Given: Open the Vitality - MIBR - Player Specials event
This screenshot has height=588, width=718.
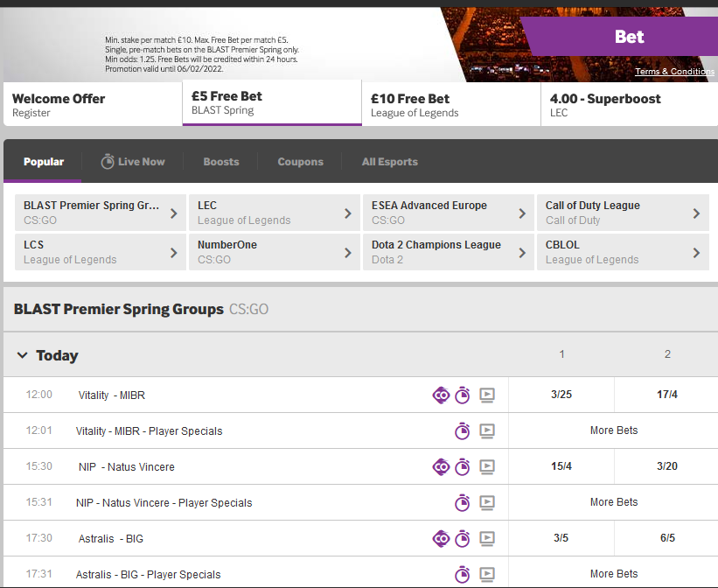Looking at the screenshot, I should pyautogui.click(x=150, y=431).
